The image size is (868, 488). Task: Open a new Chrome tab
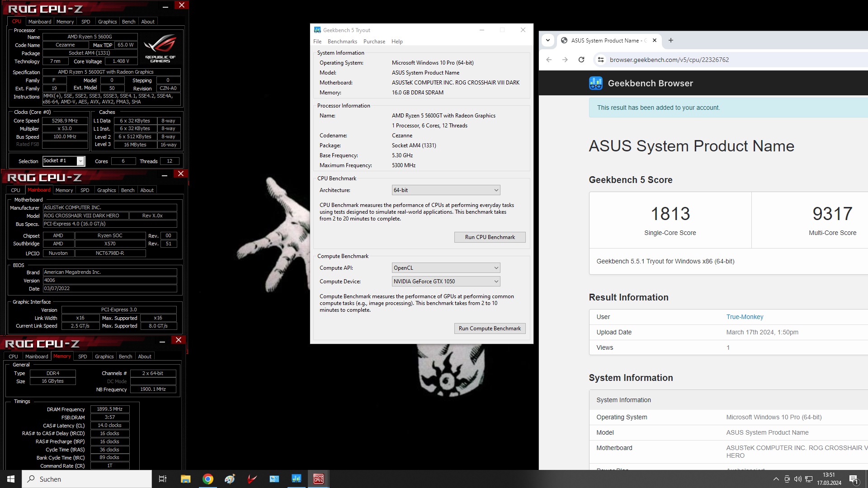point(671,40)
